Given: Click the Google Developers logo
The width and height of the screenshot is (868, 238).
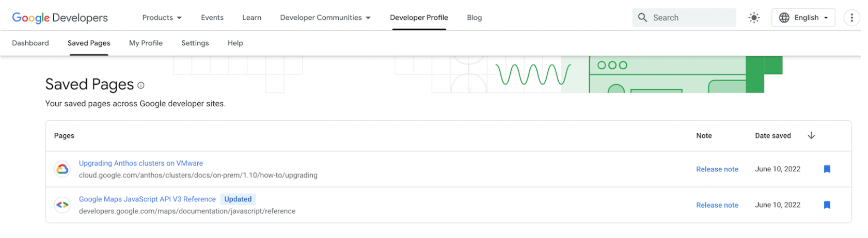Looking at the screenshot, I should (60, 18).
